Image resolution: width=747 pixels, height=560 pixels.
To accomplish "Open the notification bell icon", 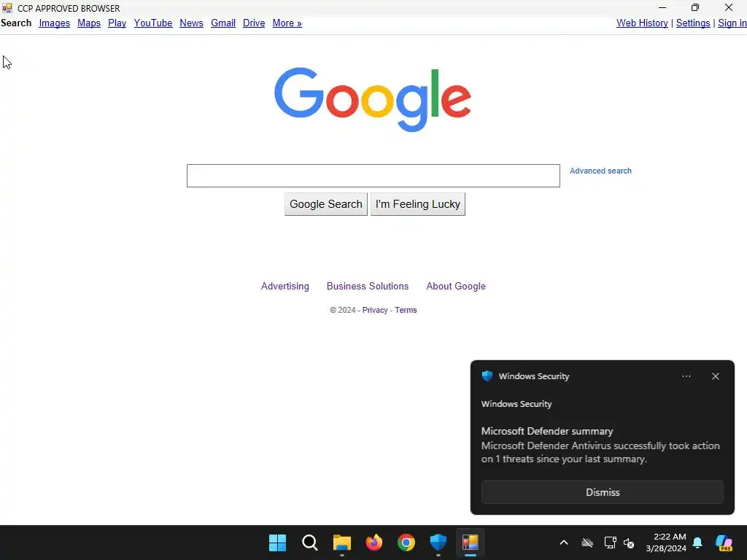I will [x=697, y=542].
